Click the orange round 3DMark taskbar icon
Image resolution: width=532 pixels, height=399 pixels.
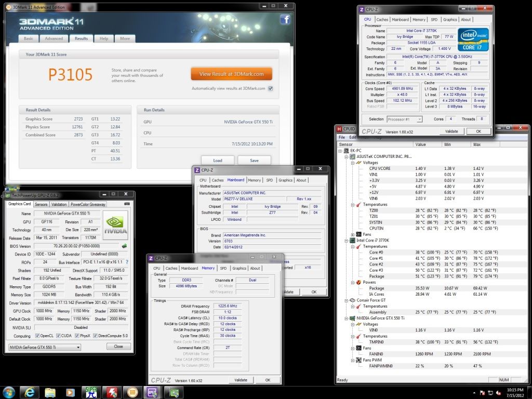click(132, 393)
